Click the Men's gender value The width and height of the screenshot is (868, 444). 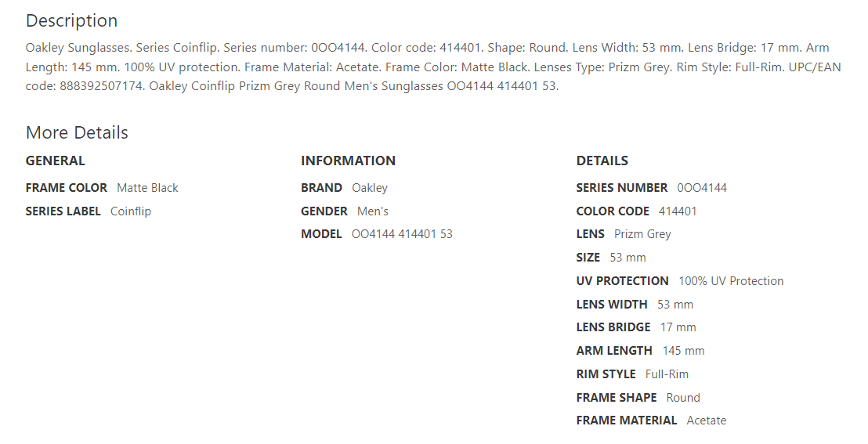pyautogui.click(x=373, y=211)
